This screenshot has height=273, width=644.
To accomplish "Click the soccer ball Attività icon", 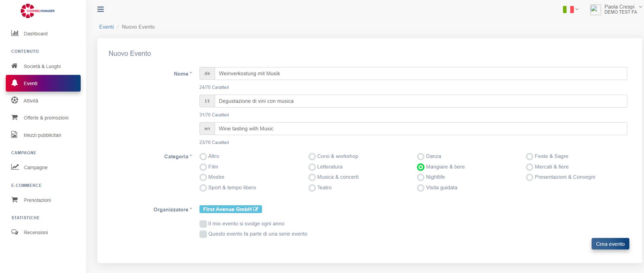I will 15,100.
